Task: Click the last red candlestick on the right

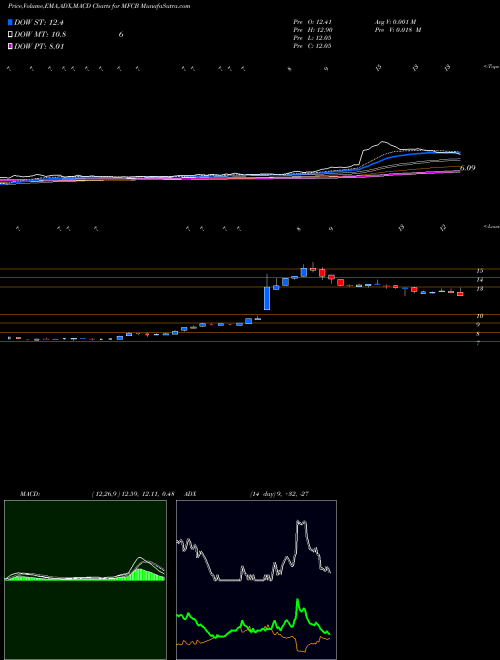Action: 460,293
